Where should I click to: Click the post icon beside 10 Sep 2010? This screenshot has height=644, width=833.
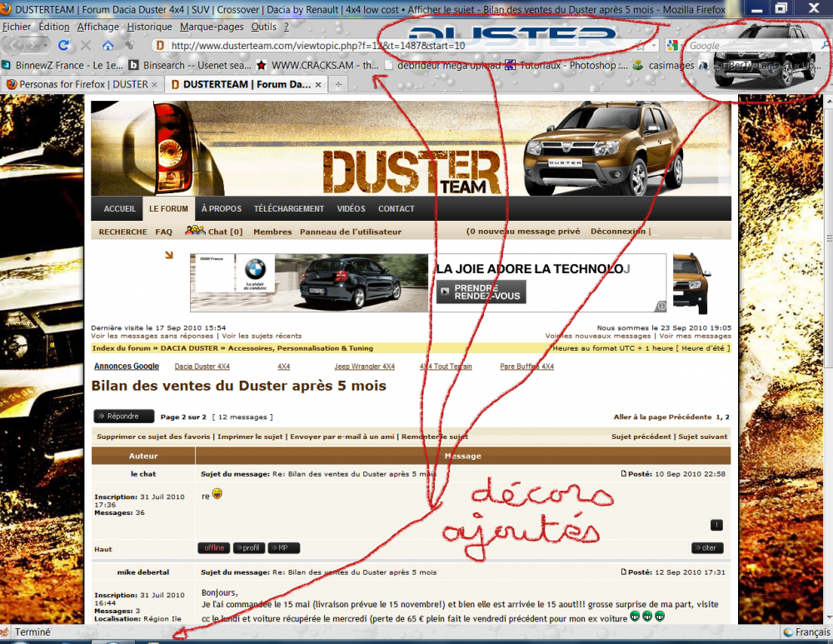click(x=624, y=473)
